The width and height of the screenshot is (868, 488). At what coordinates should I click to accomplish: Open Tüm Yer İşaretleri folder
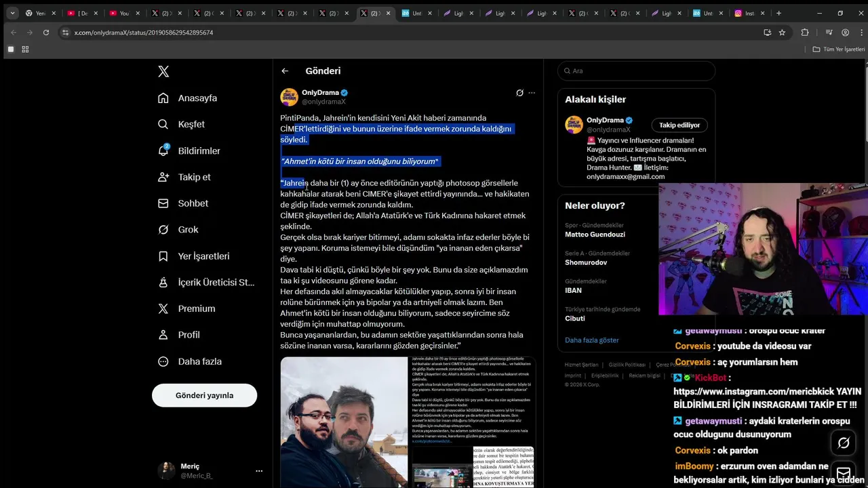839,49
